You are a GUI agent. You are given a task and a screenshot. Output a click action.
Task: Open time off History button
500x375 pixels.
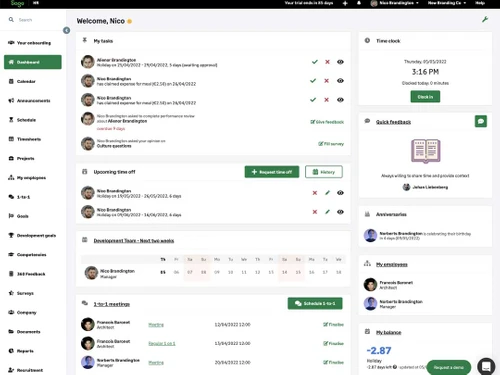(324, 172)
